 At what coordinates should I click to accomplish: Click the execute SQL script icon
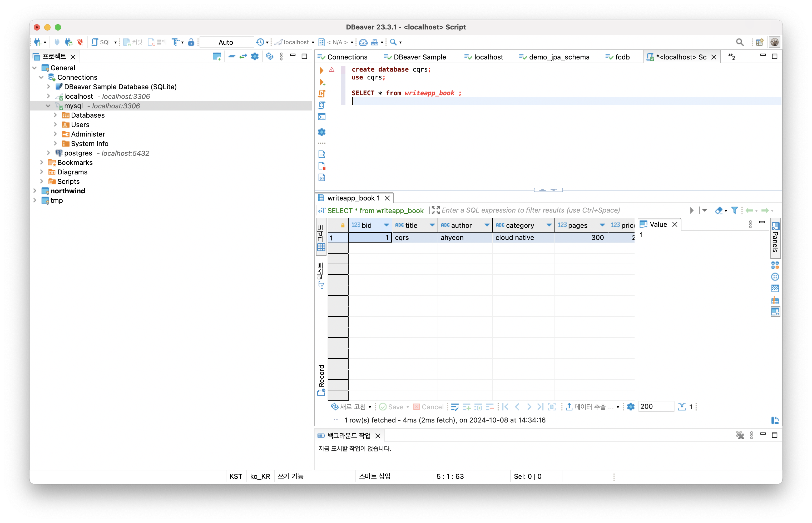coord(321,93)
